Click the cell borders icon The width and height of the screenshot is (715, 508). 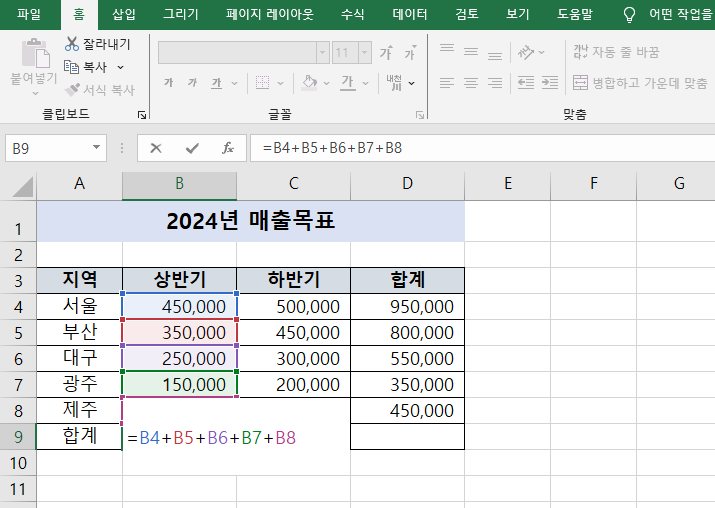[262, 83]
